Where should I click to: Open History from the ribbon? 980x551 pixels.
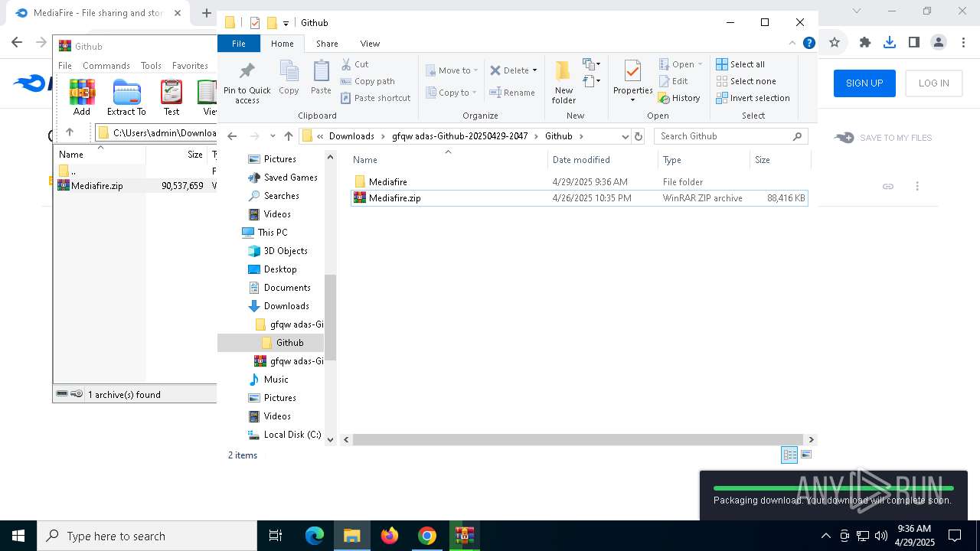[x=679, y=98]
